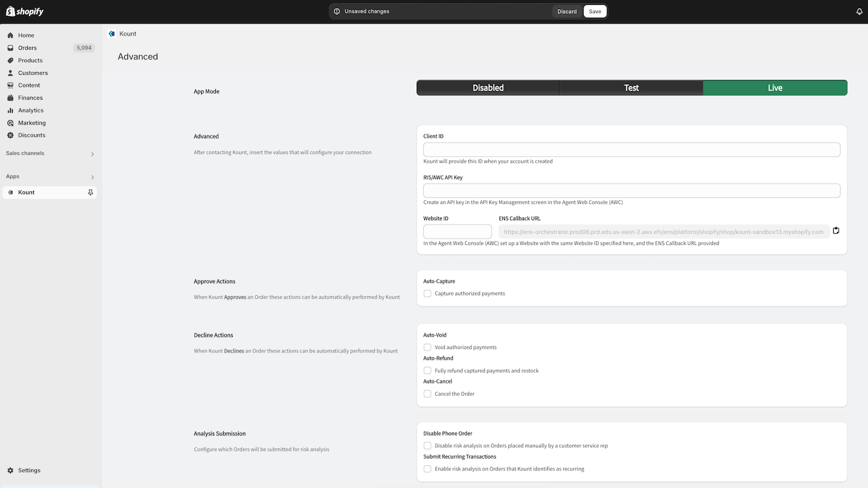Image resolution: width=868 pixels, height=488 pixels.
Task: Click the Kount logo in page breadcrumb
Action: 112,34
